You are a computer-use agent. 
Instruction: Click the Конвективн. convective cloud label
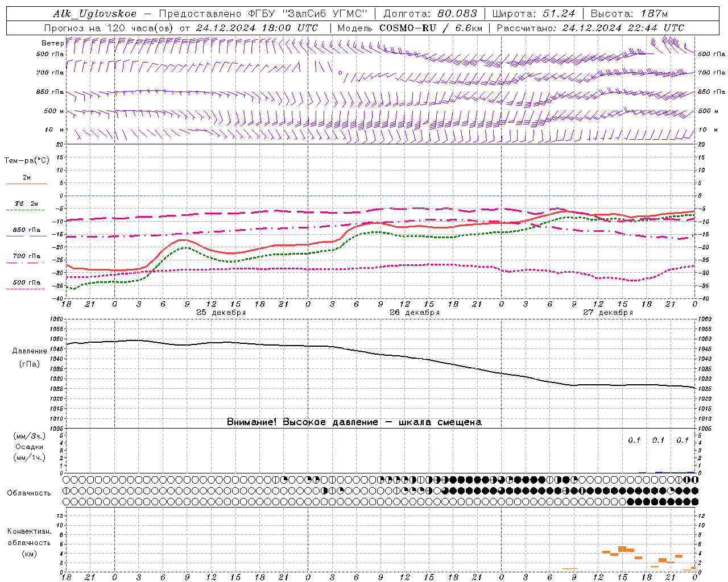(x=30, y=531)
